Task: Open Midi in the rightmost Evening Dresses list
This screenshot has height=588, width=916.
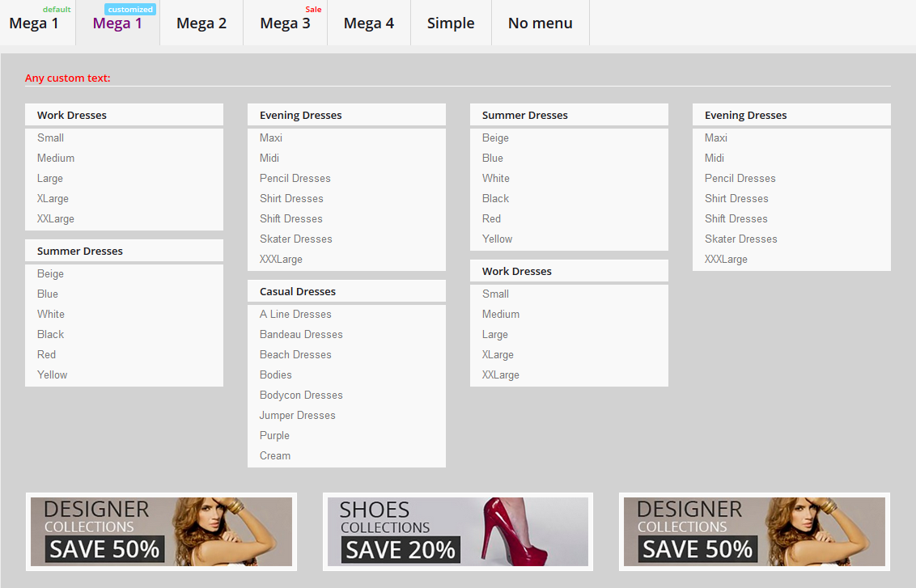Action: coord(715,159)
